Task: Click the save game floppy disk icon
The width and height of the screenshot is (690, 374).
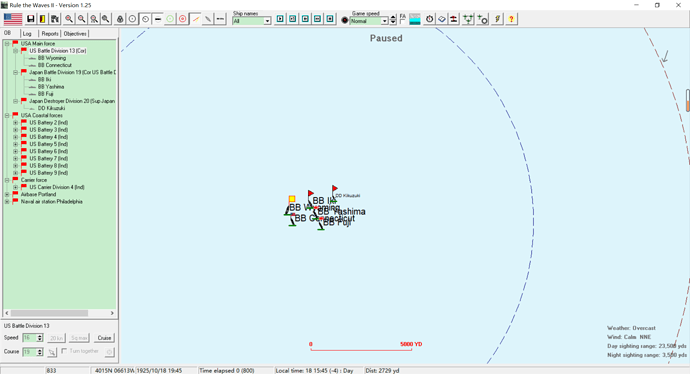Action: [30, 19]
